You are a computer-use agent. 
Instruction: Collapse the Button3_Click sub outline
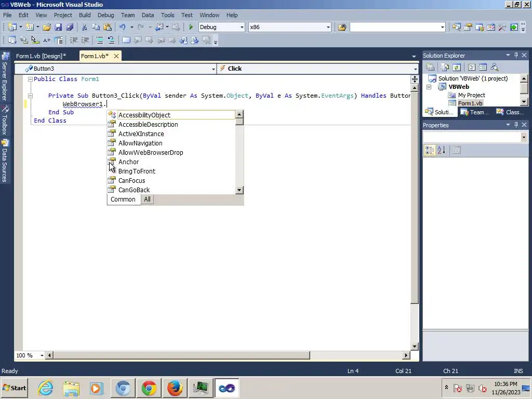[x=30, y=96]
